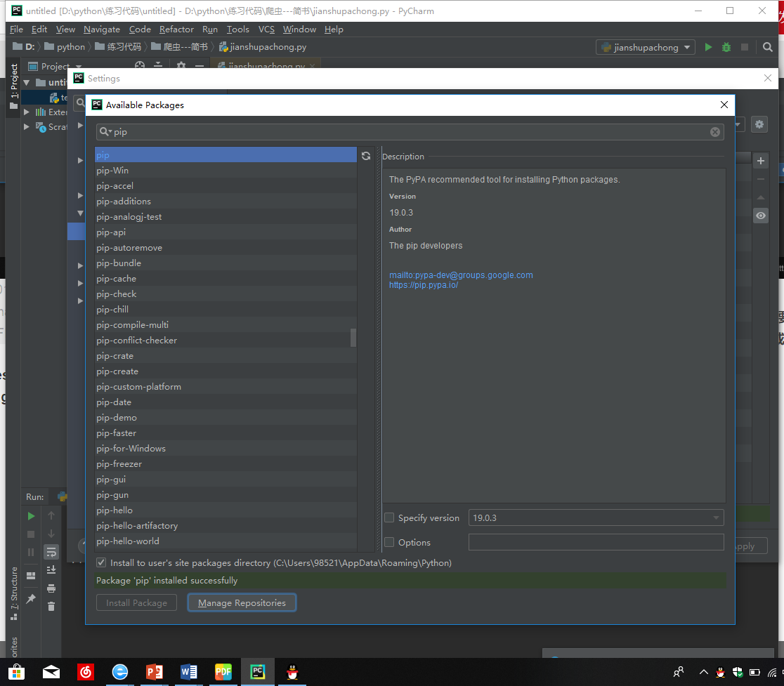Select pip-chill package
Viewport: 784px width, 686px height.
click(x=226, y=309)
